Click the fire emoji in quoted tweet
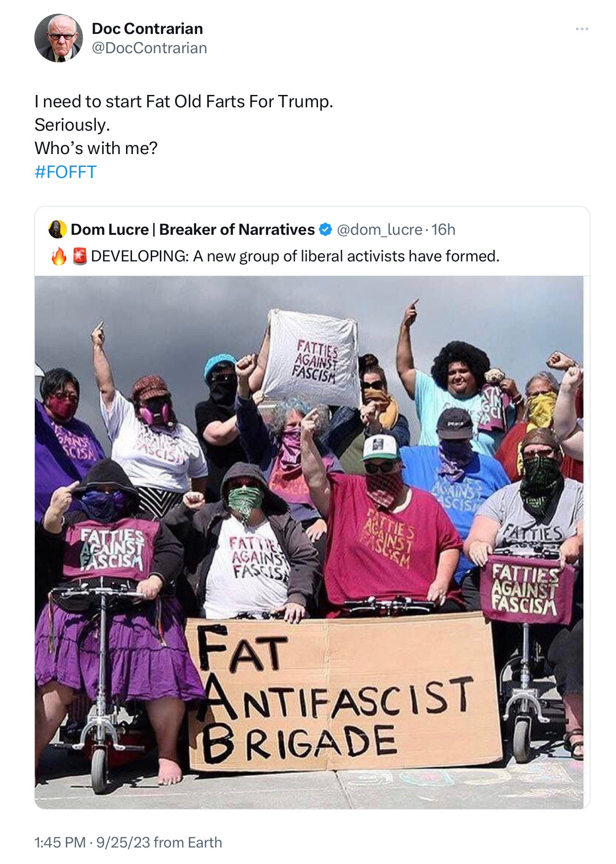616x864 pixels. click(x=59, y=256)
